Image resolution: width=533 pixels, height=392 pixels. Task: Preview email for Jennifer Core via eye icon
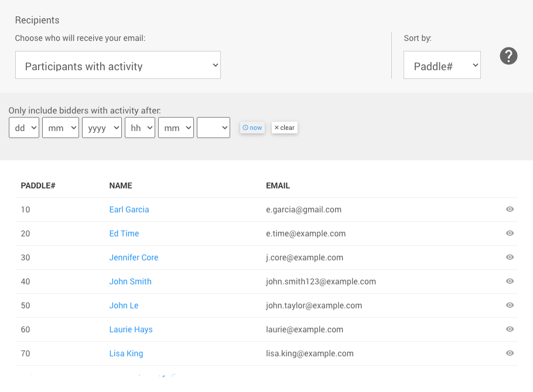(x=510, y=257)
